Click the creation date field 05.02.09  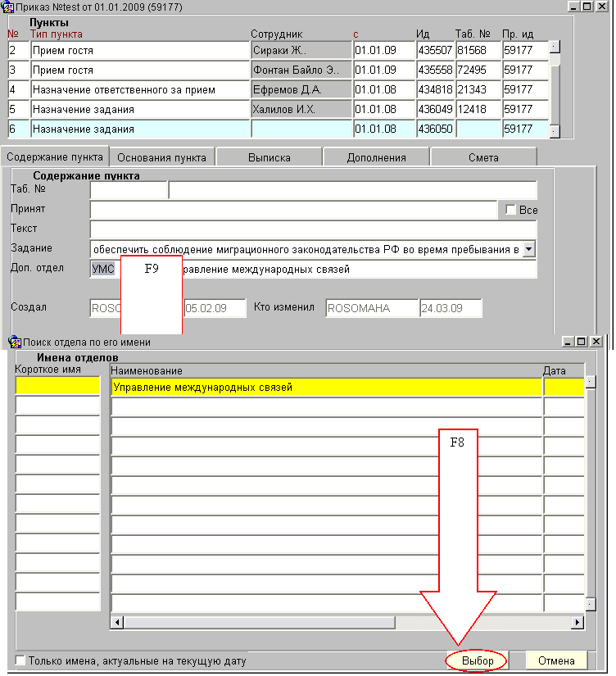[215, 308]
